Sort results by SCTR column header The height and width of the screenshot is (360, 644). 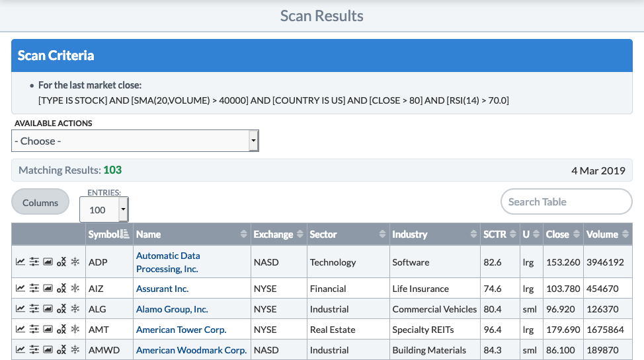click(495, 234)
